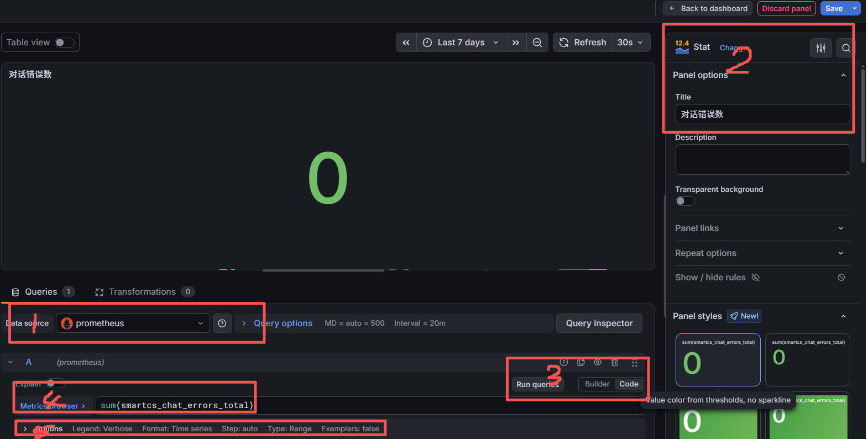Click the 'Interval = 20m' text
The width and height of the screenshot is (868, 439).
420,323
